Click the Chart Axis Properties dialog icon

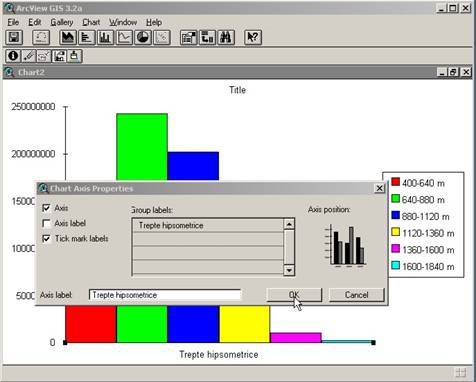click(x=43, y=188)
